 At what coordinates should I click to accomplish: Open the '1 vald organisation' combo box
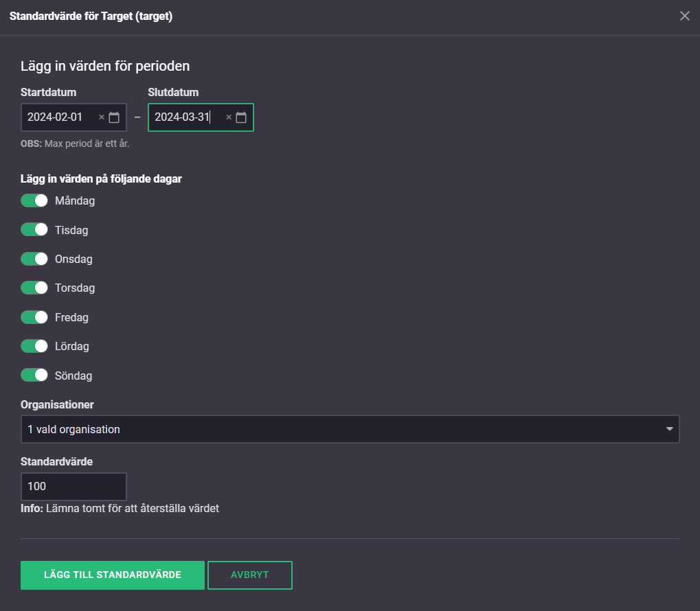pos(343,429)
